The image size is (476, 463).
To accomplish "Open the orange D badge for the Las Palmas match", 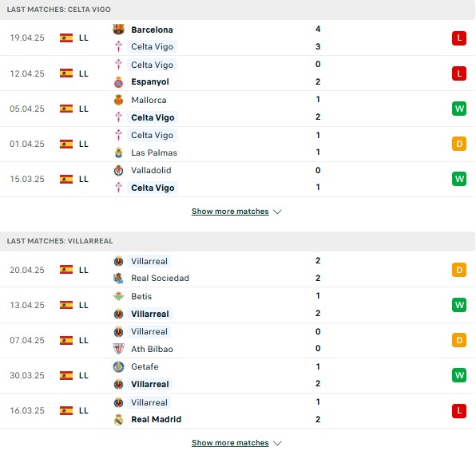I will tap(459, 144).
